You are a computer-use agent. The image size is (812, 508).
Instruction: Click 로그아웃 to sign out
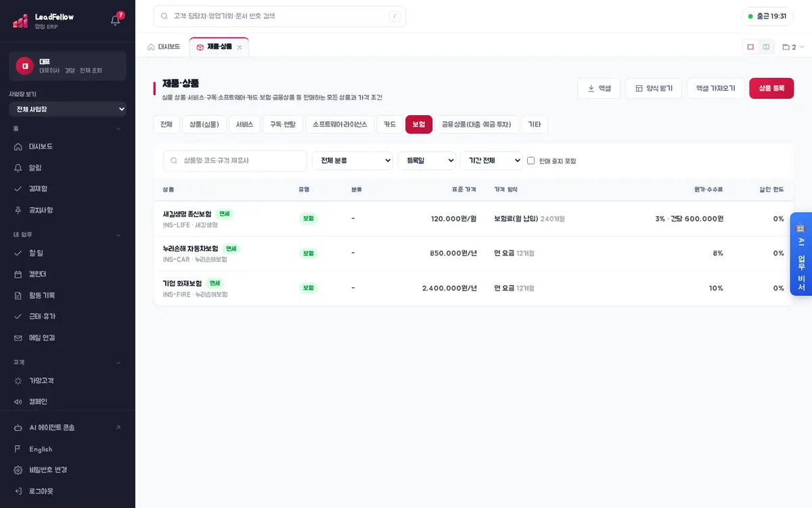(x=68, y=491)
